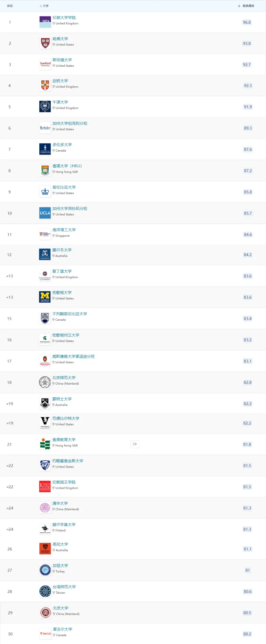Open the 南洋理工大学 link

[x=64, y=230]
